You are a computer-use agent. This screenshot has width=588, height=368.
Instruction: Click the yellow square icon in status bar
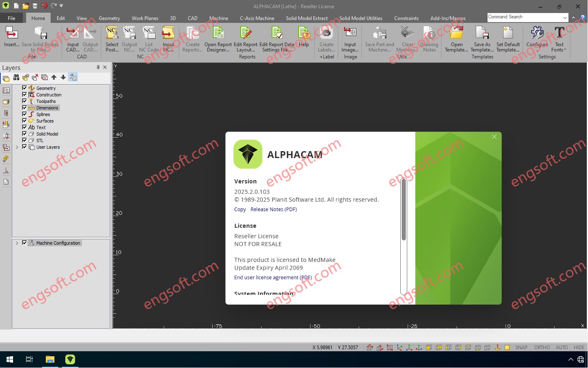pos(507,348)
